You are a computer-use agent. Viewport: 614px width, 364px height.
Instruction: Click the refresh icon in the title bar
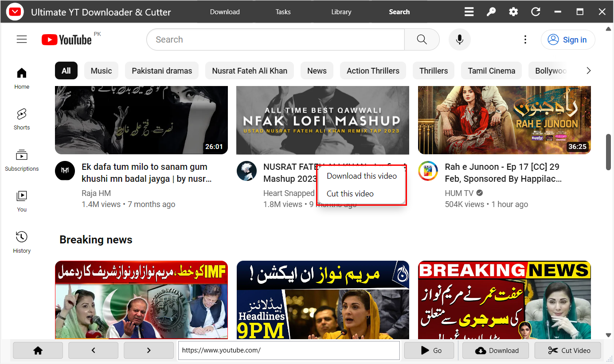(536, 12)
